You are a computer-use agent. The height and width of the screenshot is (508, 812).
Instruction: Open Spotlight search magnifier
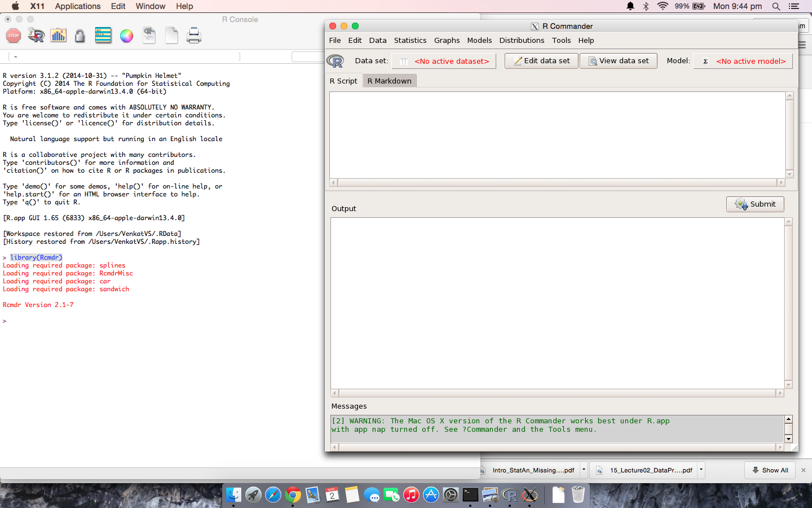(x=776, y=6)
